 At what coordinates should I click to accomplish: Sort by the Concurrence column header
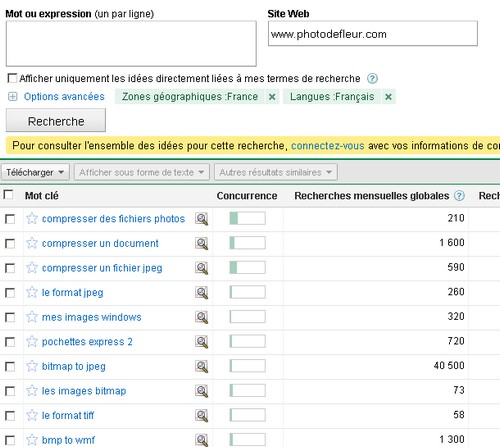[247, 196]
